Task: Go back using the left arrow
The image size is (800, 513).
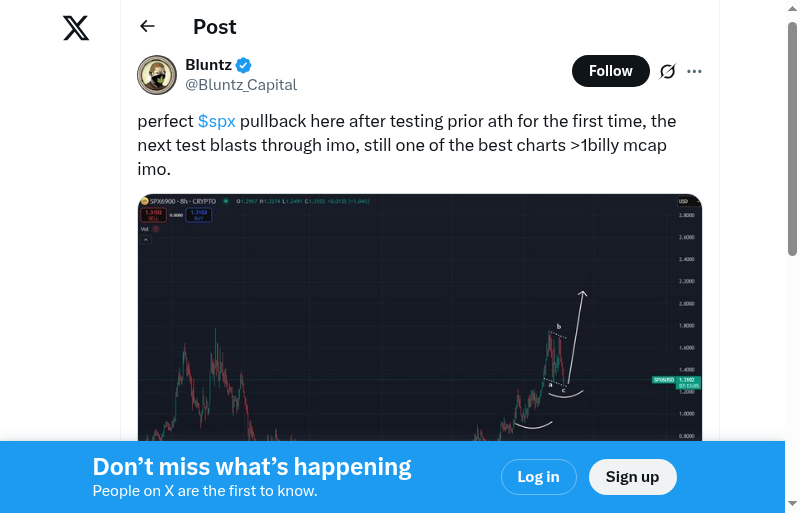Action: pyautogui.click(x=148, y=27)
